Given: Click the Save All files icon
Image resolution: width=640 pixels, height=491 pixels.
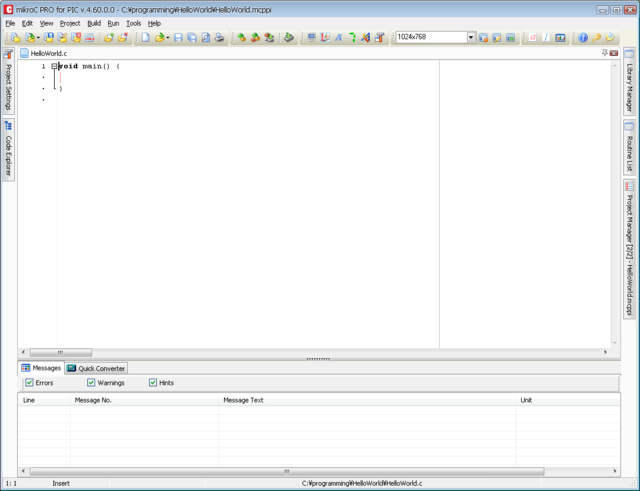Looking at the screenshot, I should click(192, 38).
